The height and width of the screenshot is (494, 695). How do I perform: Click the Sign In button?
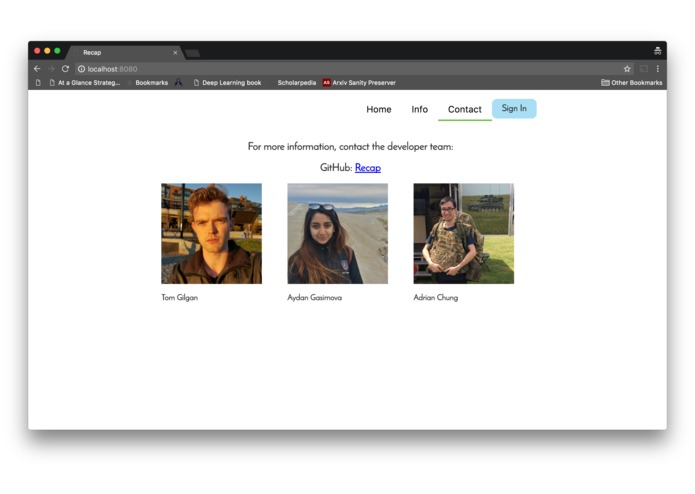(514, 109)
